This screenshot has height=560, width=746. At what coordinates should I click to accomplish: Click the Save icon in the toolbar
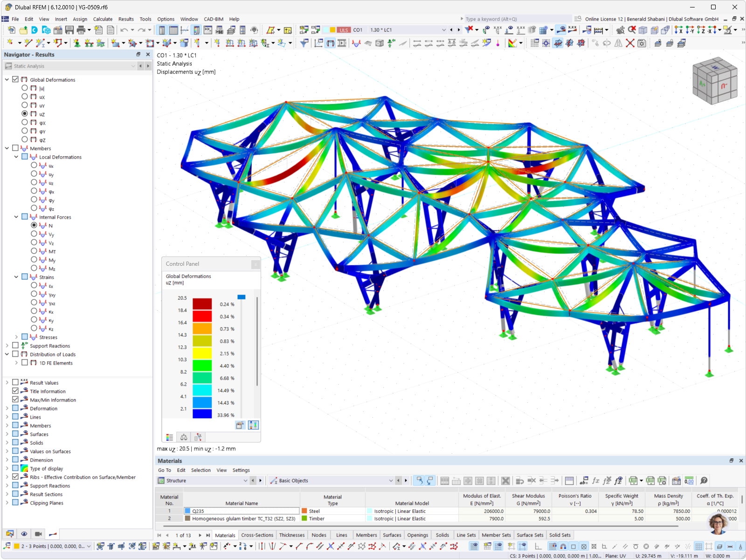pyautogui.click(x=69, y=29)
